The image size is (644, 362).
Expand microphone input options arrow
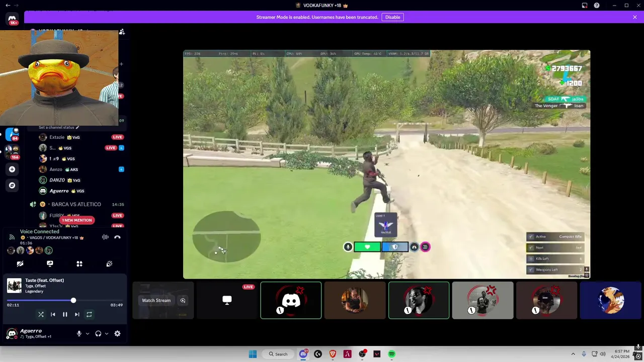[87, 333]
